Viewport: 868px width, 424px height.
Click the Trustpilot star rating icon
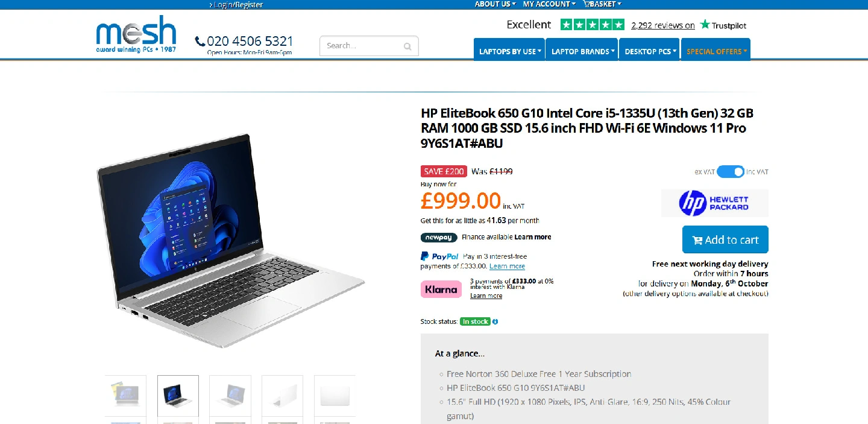point(593,25)
